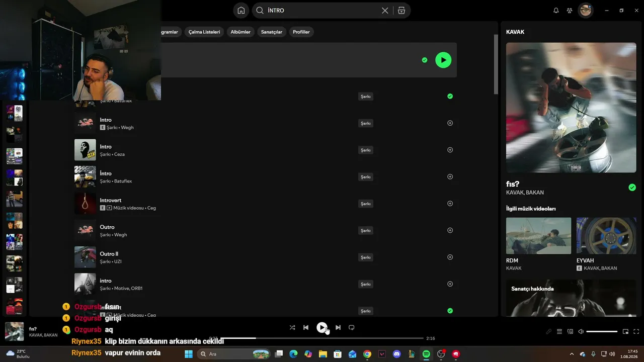Screen dimensions: 644x362
Task: Open the connect to a device icon
Action: [x=570, y=332]
